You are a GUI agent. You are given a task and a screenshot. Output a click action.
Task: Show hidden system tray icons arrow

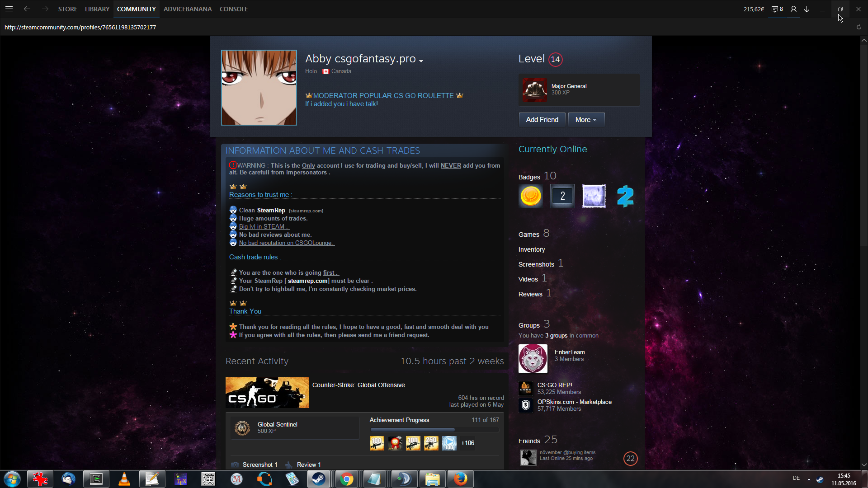809,479
